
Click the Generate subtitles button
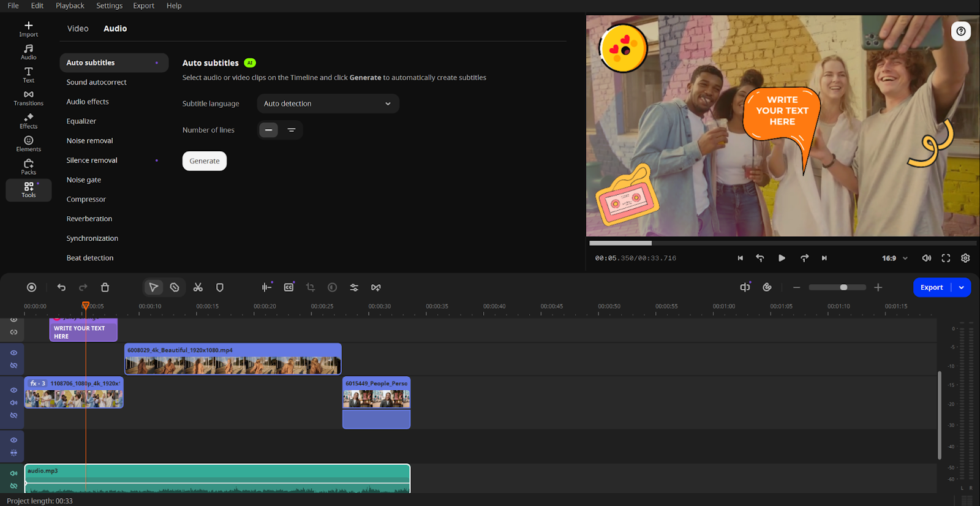205,161
